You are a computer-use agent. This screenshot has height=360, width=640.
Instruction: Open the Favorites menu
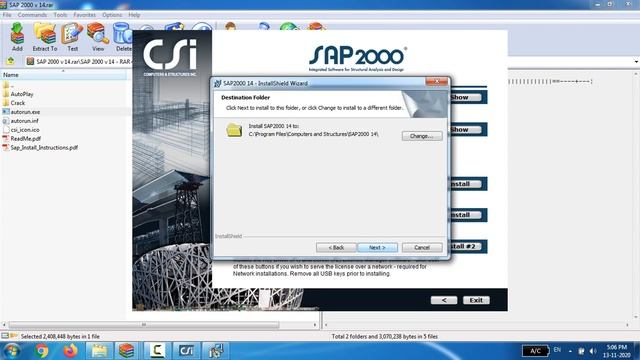84,15
